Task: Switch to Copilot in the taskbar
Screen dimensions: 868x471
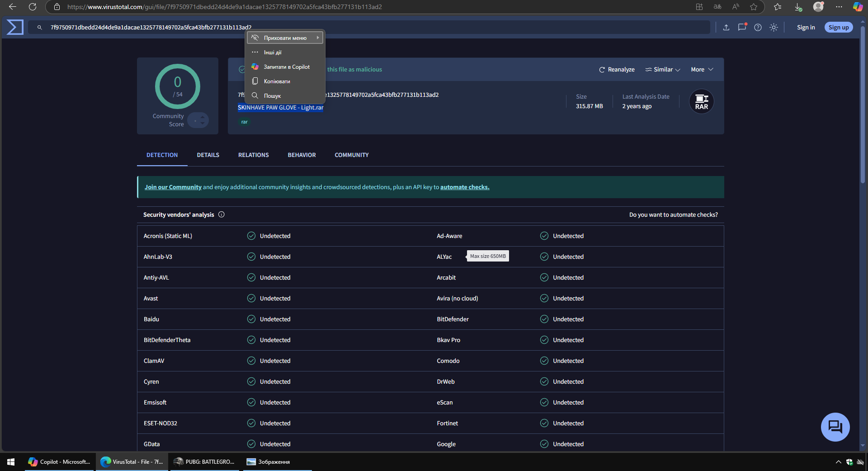Action: tap(59, 462)
